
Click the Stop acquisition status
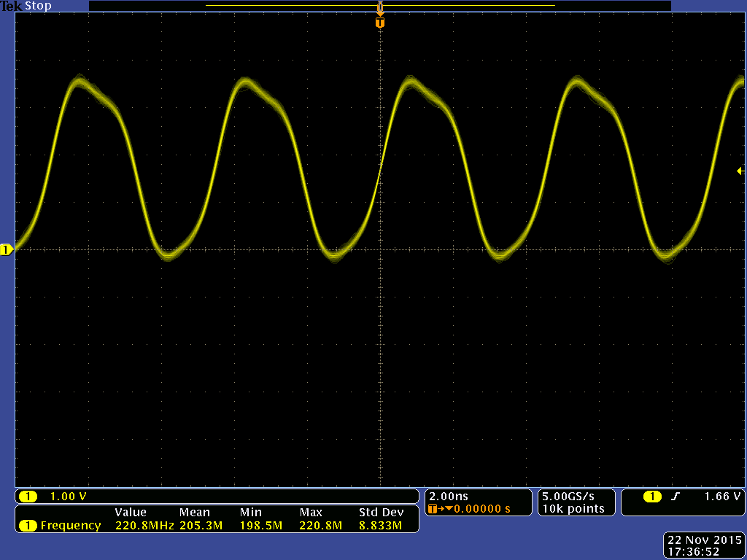[38, 6]
